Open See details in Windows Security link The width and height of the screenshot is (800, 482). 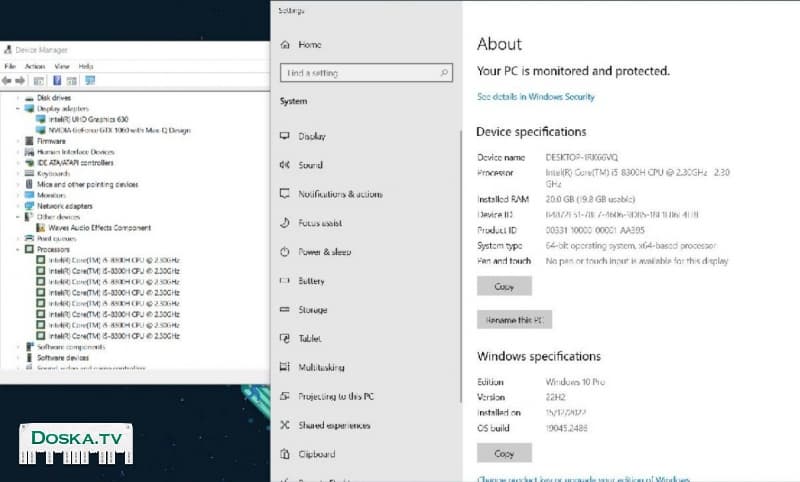pos(535,97)
